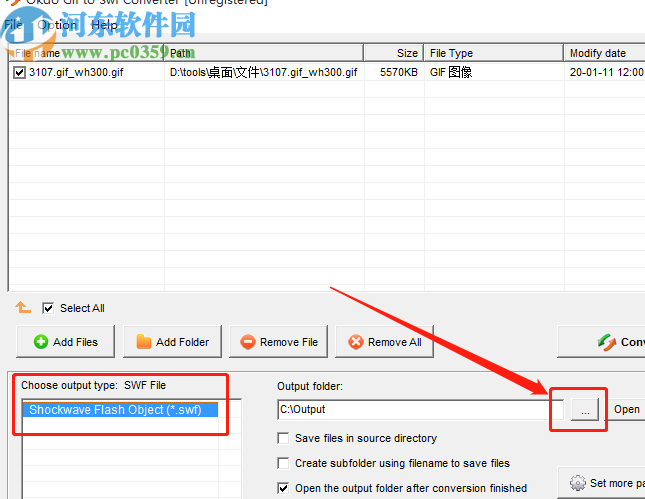Toggle the Select All checkbox
Viewport: 645px width, 499px height.
click(x=48, y=308)
